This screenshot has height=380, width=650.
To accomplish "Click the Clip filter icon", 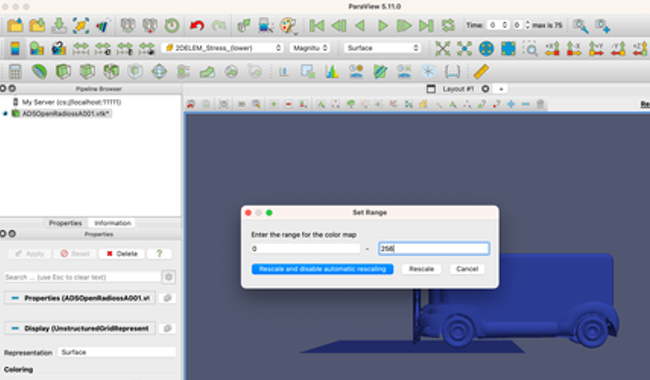I will point(63,72).
